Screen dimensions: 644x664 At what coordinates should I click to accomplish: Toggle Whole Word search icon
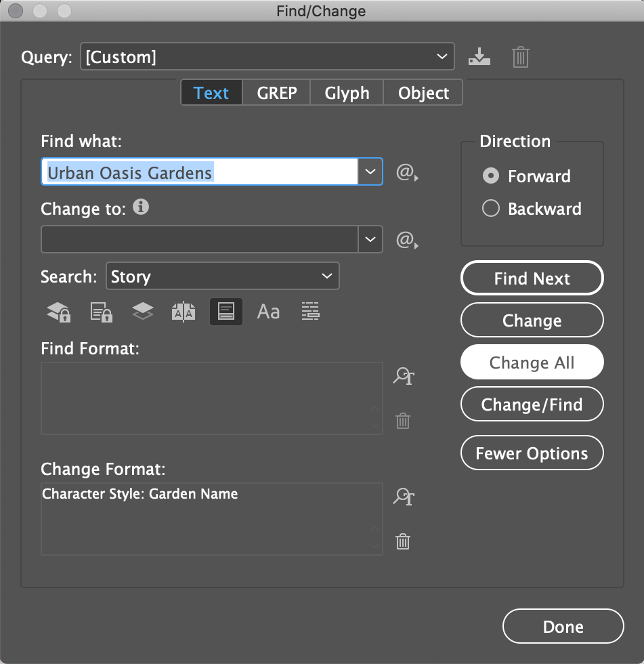(x=310, y=312)
